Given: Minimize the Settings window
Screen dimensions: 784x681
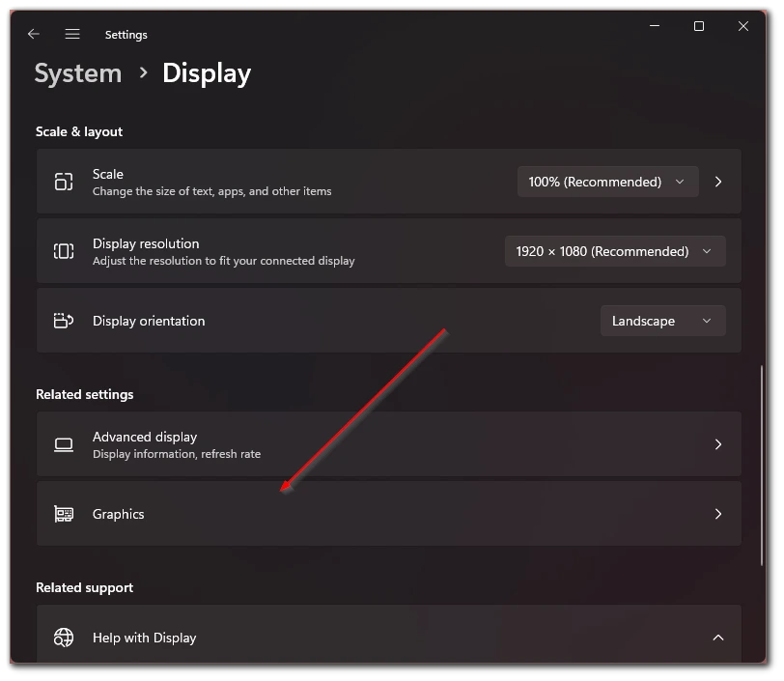Looking at the screenshot, I should [x=655, y=25].
